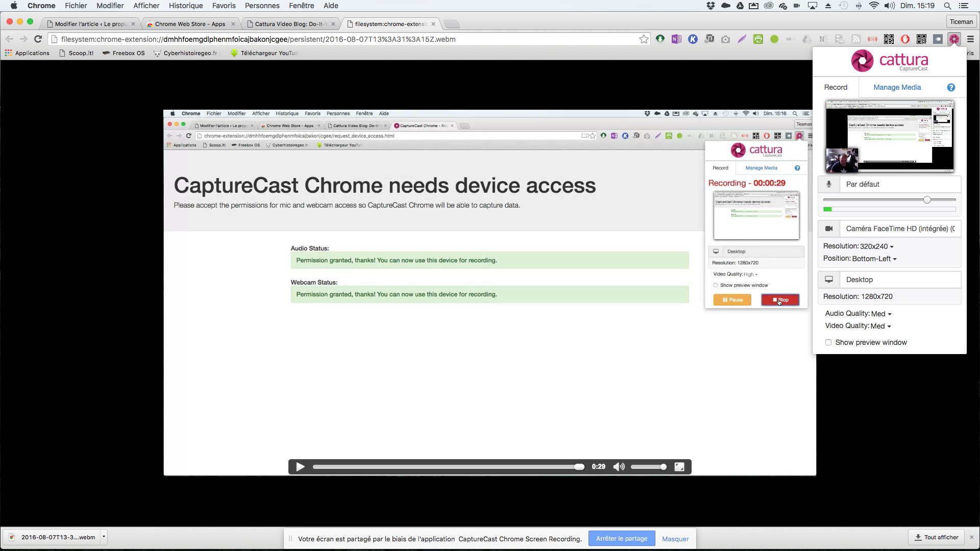The image size is (980, 551).
Task: Click the video progress seek bar
Action: 448,467
